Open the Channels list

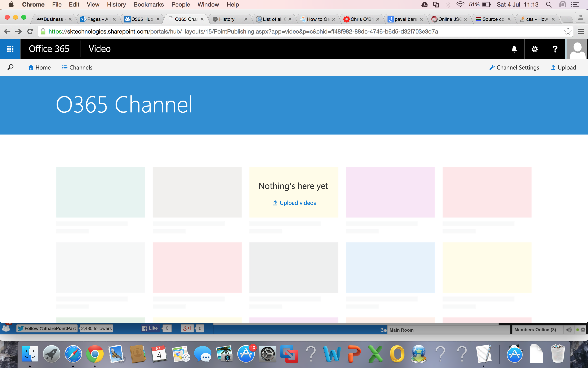click(77, 67)
